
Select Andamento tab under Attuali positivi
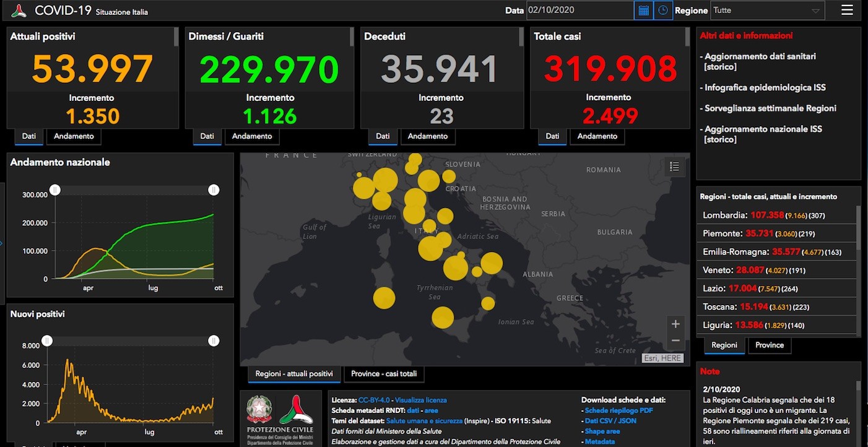[x=74, y=136]
